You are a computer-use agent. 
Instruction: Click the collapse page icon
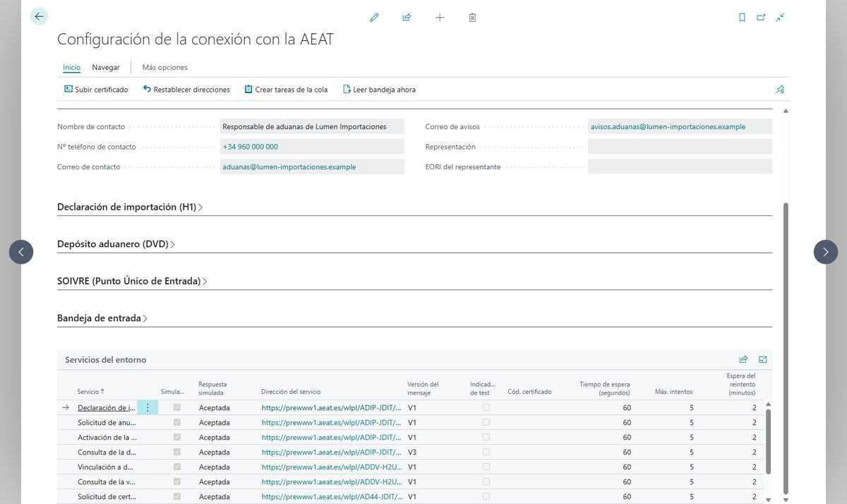780,18
